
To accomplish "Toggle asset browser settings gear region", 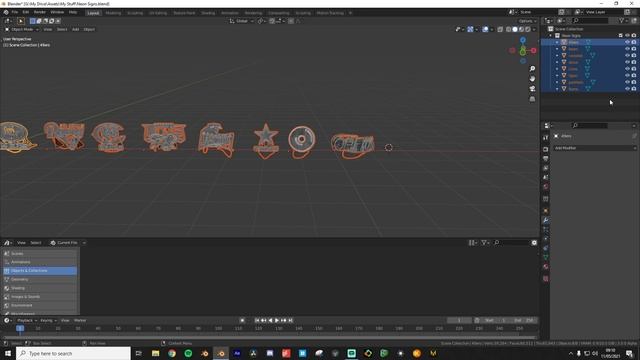I will (534, 242).
